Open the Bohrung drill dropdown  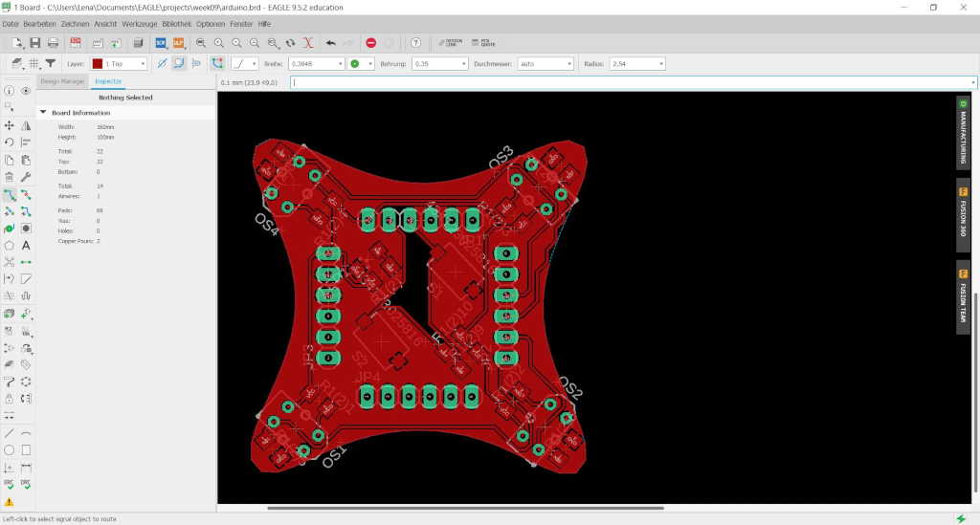pyautogui.click(x=439, y=64)
